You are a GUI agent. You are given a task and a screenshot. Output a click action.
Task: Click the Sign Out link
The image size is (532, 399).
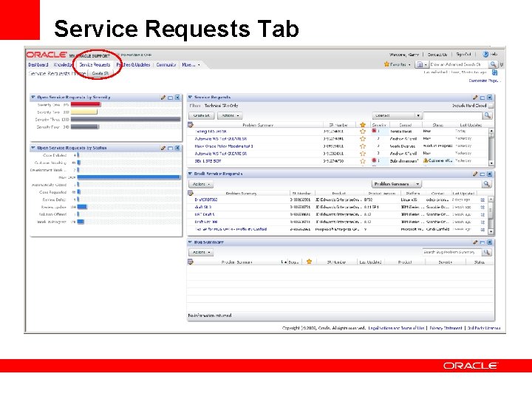tap(463, 54)
